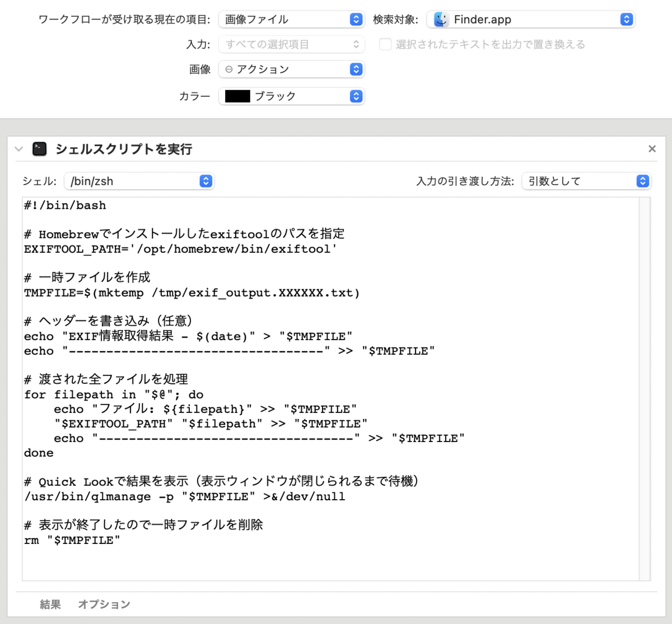Click the for filepath in "$@" line
Screen dimensions: 672x624
click(114, 395)
